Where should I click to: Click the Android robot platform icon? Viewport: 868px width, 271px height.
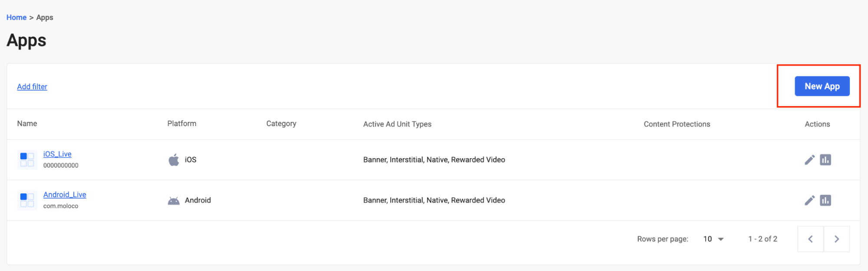(x=174, y=201)
